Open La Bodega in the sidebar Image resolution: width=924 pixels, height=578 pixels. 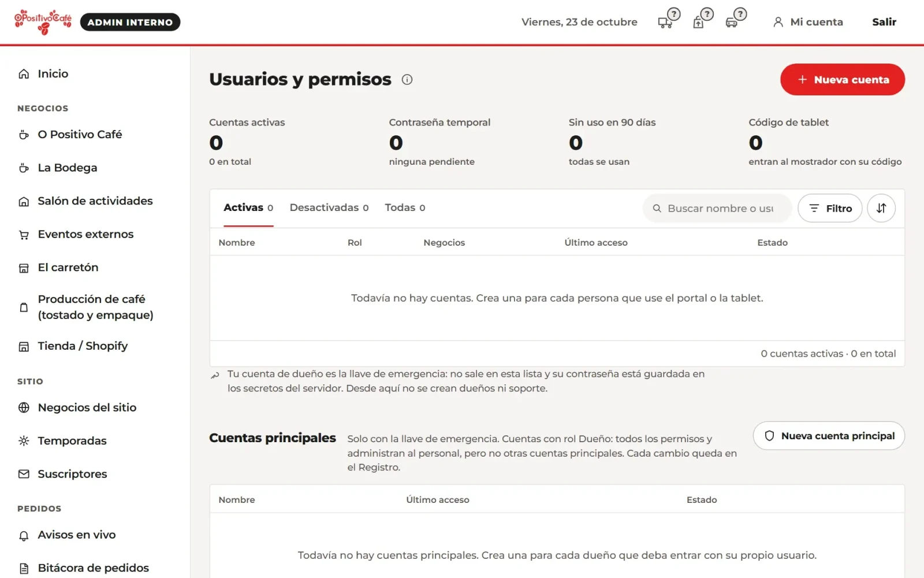pos(95,168)
